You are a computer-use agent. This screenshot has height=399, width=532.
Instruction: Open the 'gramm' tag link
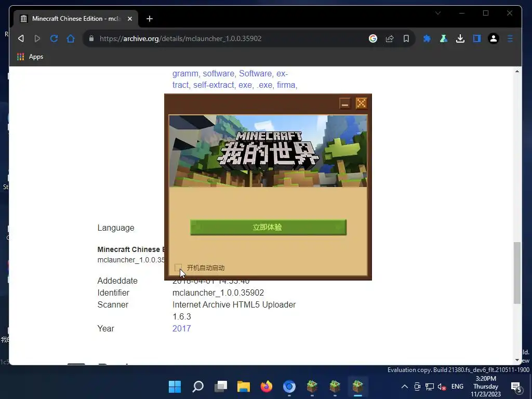(185, 74)
